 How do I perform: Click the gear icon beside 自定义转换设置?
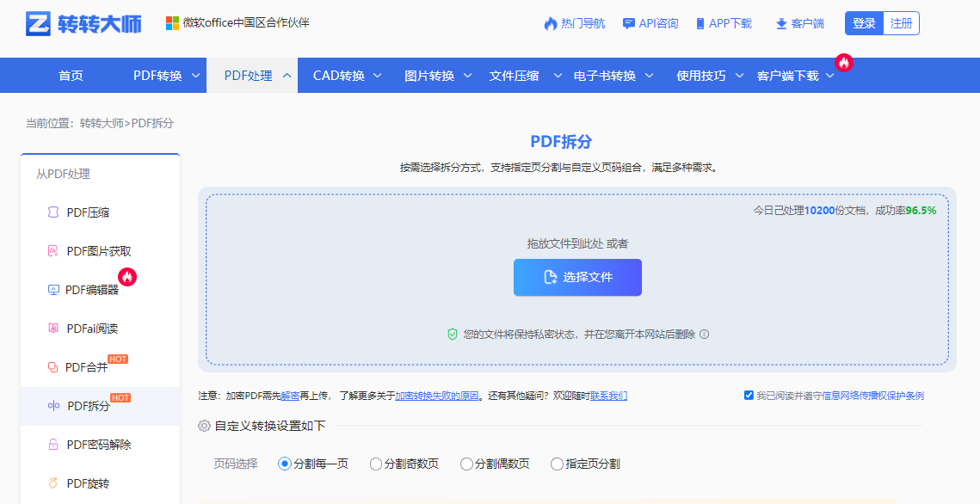tap(204, 426)
